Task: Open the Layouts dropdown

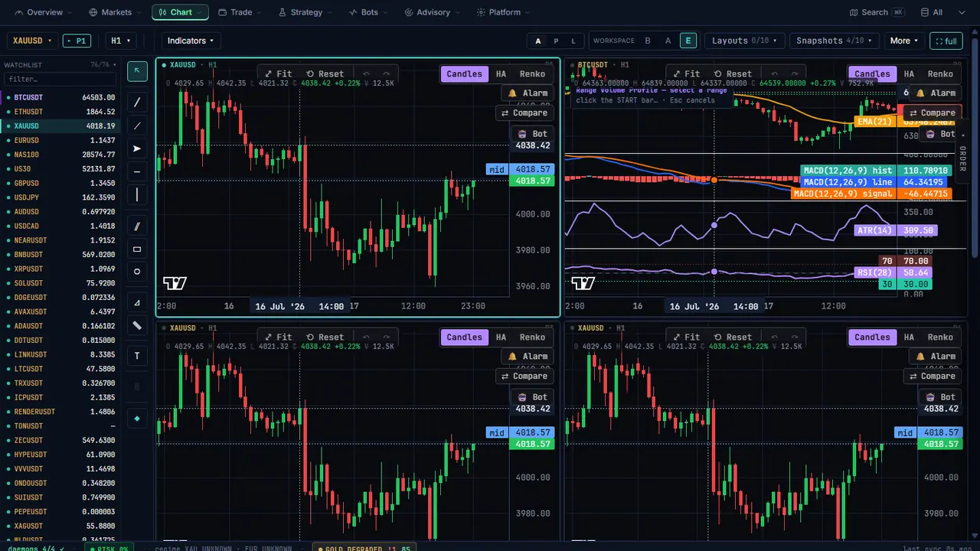Action: click(745, 41)
